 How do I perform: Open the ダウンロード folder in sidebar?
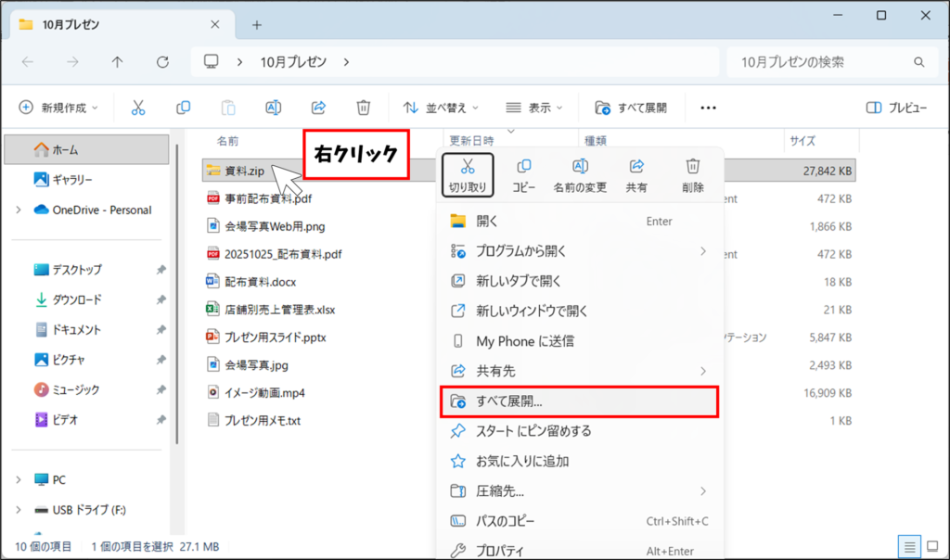pos(76,299)
